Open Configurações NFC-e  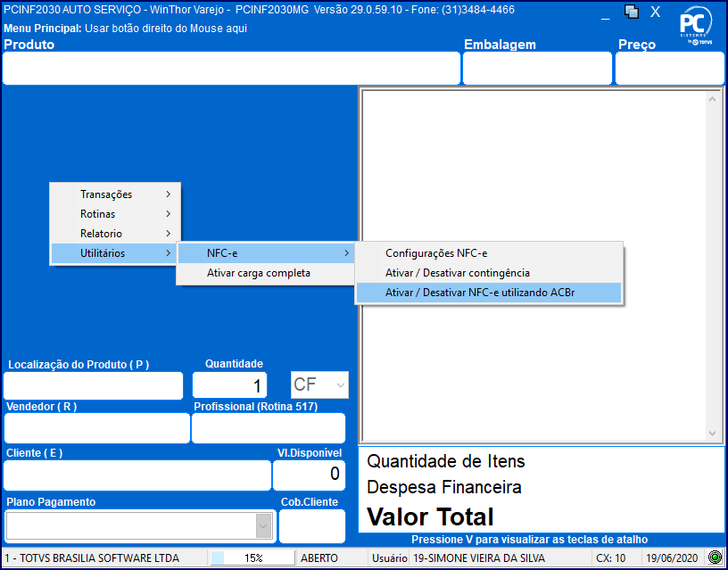pyautogui.click(x=489, y=253)
